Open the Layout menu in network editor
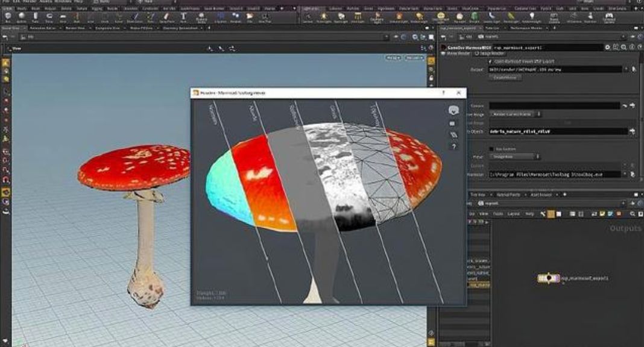The image size is (644, 347). tap(513, 214)
